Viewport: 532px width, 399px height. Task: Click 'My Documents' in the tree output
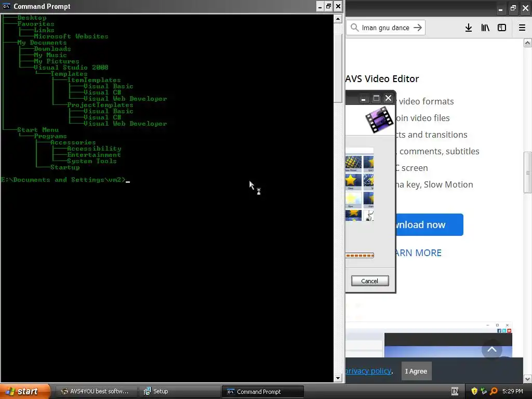tap(42, 43)
